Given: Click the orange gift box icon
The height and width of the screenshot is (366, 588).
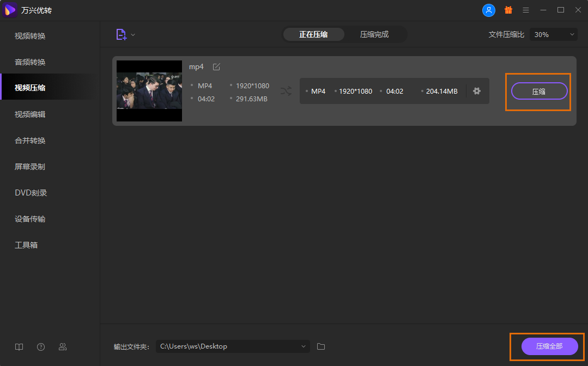Looking at the screenshot, I should [x=508, y=10].
